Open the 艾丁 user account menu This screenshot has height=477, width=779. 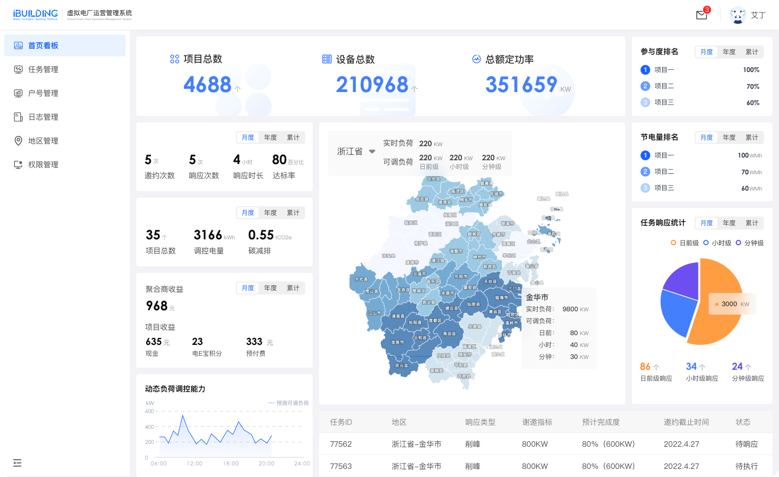coord(758,15)
